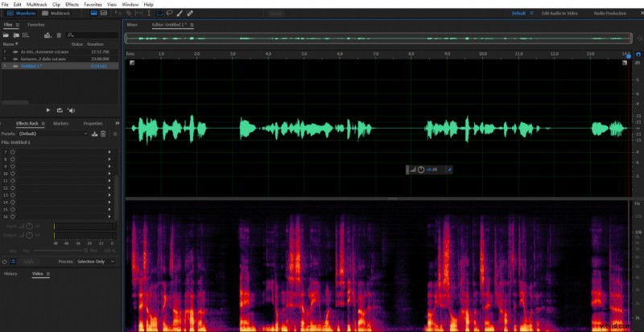644x332 pixels.
Task: Expand the second file row arrow
Action: click(x=5, y=59)
